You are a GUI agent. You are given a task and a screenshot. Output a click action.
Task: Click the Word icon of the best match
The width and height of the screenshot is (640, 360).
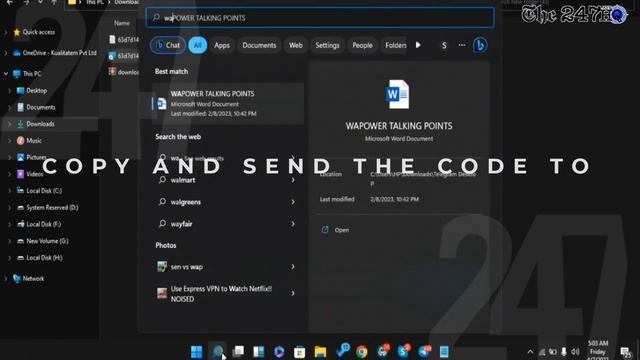162,104
